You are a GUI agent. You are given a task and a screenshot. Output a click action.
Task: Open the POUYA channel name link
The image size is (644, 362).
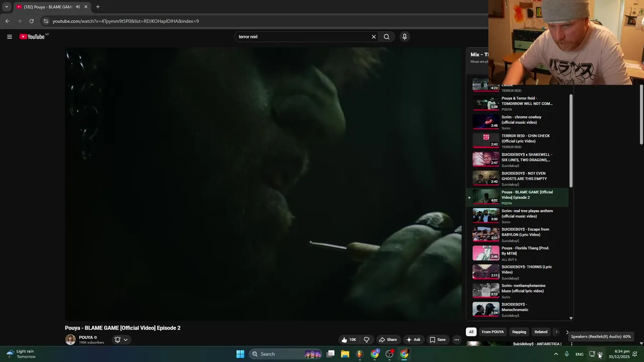tap(86, 337)
